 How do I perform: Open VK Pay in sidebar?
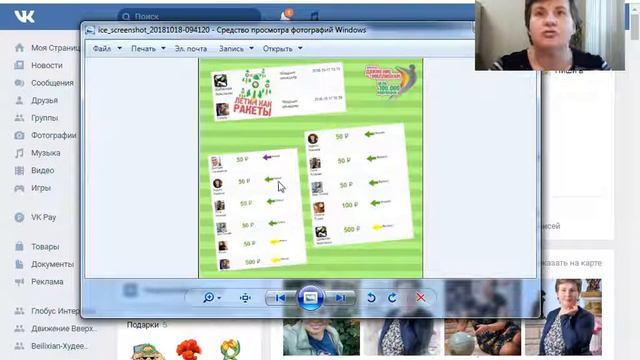point(44,218)
